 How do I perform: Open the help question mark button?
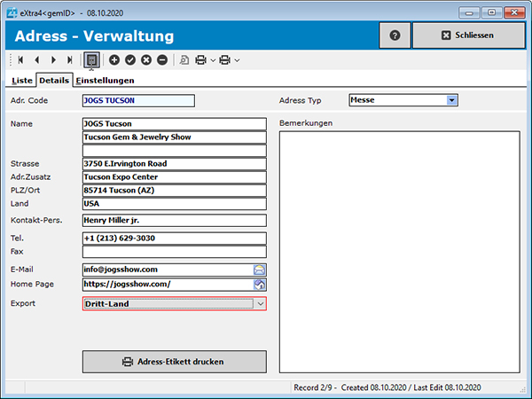[395, 35]
